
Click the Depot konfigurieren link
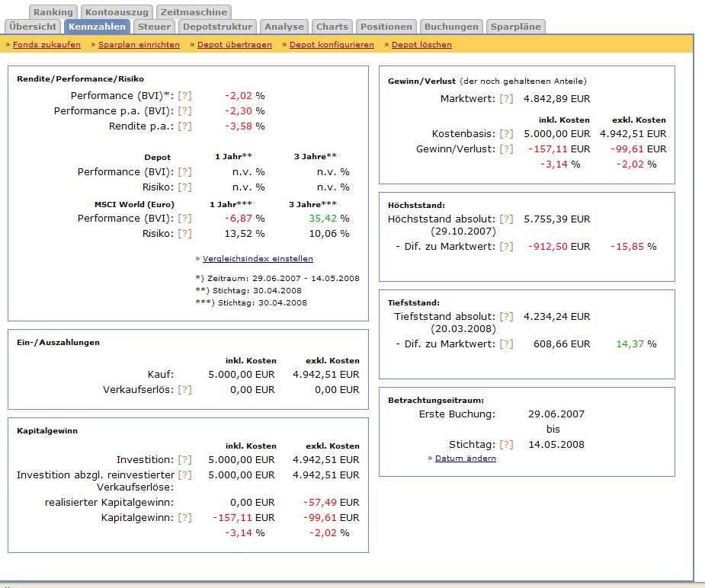point(332,45)
